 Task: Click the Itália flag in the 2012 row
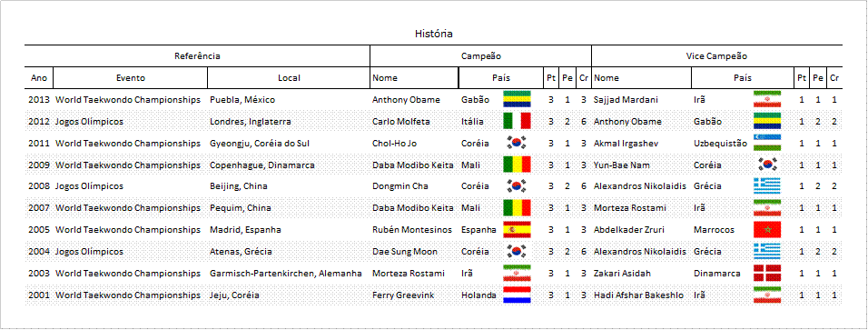tap(517, 121)
